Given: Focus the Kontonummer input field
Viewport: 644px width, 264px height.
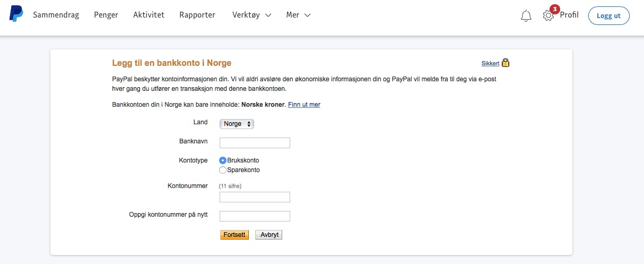Looking at the screenshot, I should point(255,197).
